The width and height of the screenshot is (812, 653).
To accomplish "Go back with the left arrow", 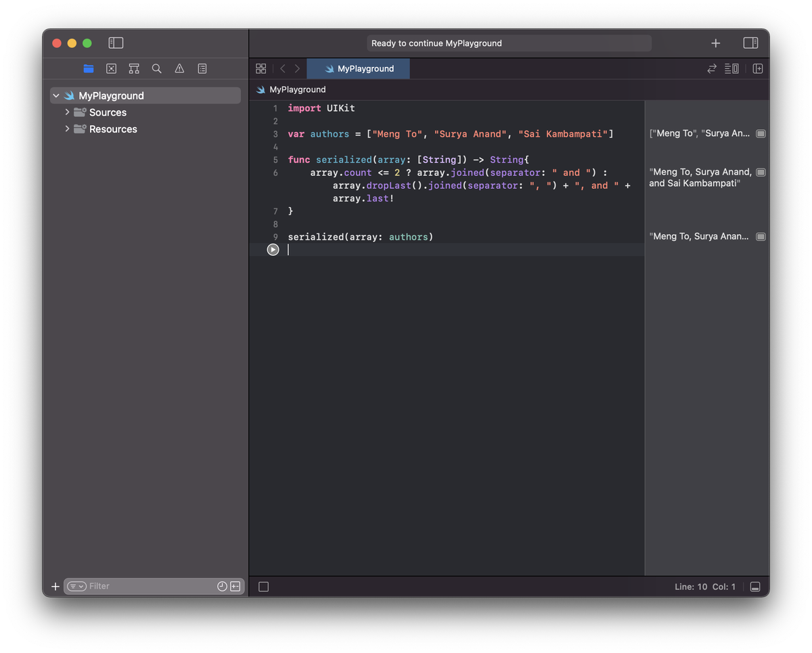I will click(282, 68).
